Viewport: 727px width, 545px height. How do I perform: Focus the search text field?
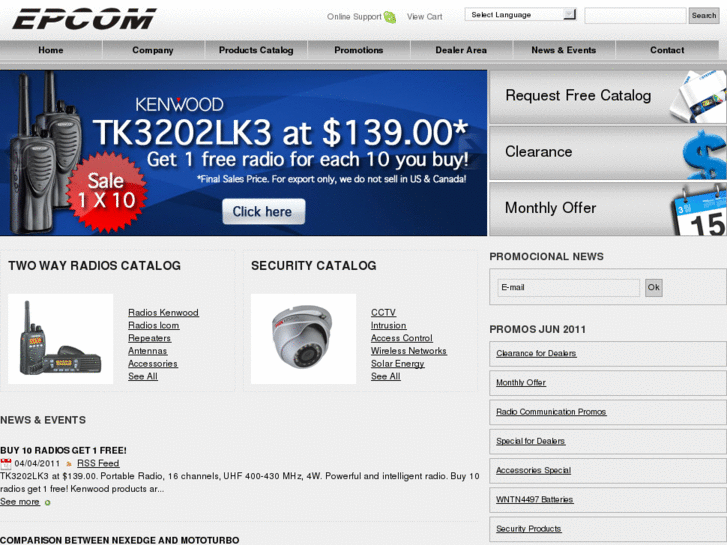[635, 15]
